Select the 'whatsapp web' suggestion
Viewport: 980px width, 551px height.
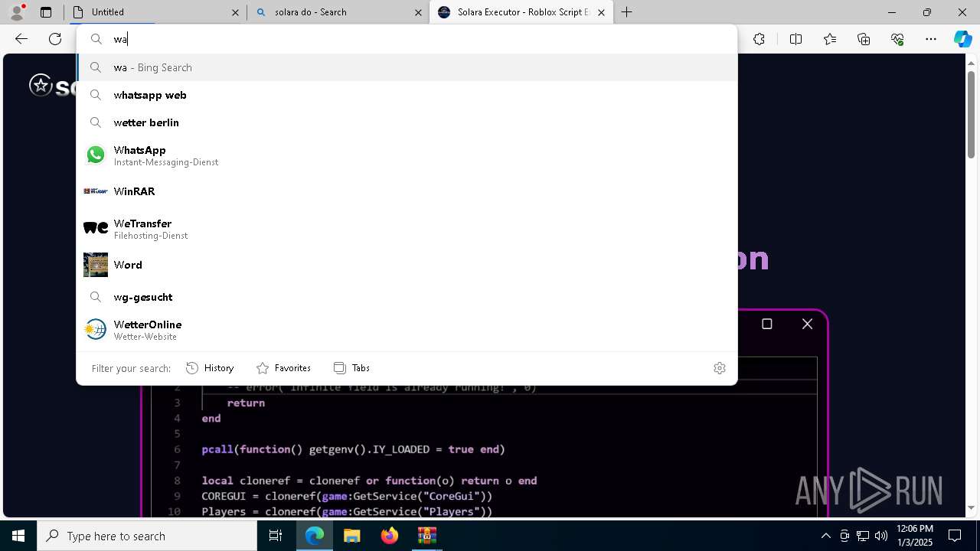[407, 95]
